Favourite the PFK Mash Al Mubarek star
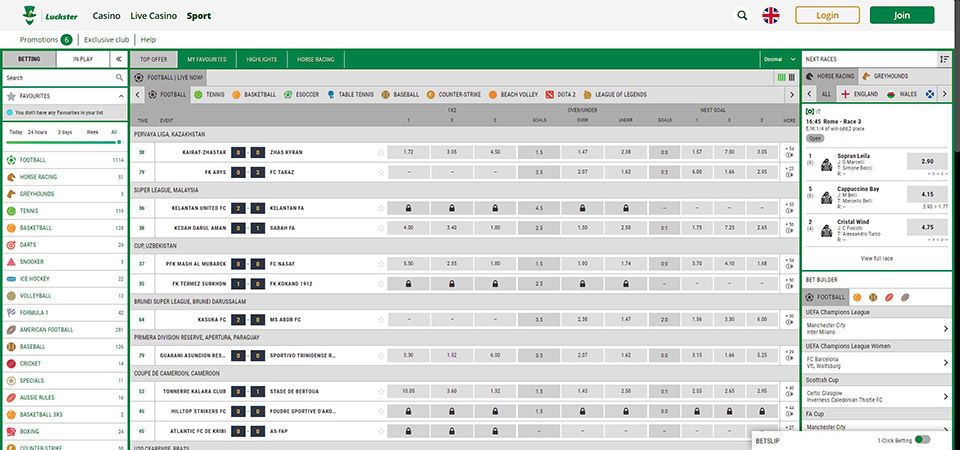960x450 pixels. [x=381, y=264]
